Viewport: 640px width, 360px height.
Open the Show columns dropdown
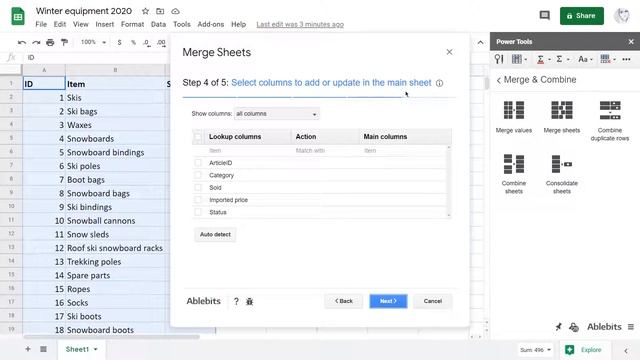click(277, 114)
